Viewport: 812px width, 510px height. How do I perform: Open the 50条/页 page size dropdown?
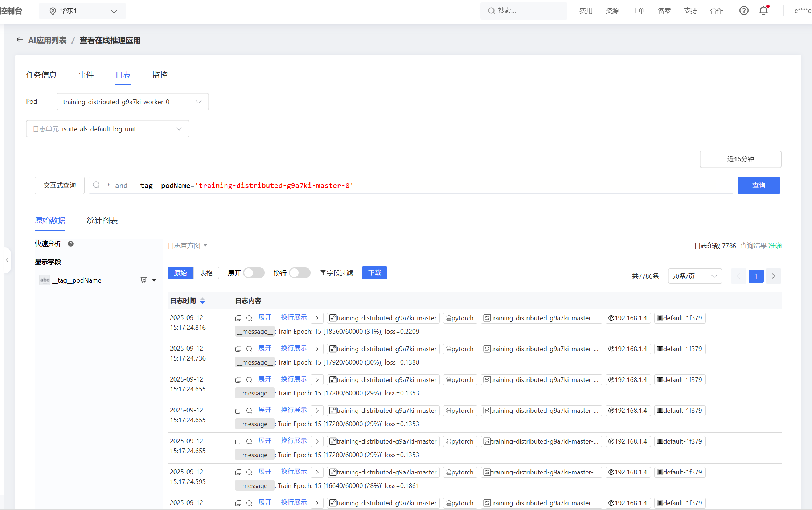[x=694, y=276]
